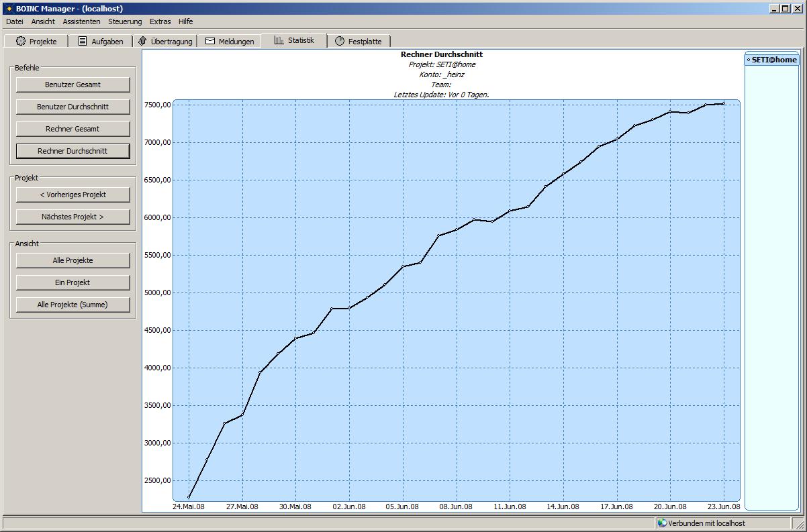The width and height of the screenshot is (807, 532).
Task: Open the Datei menu
Action: (x=15, y=21)
